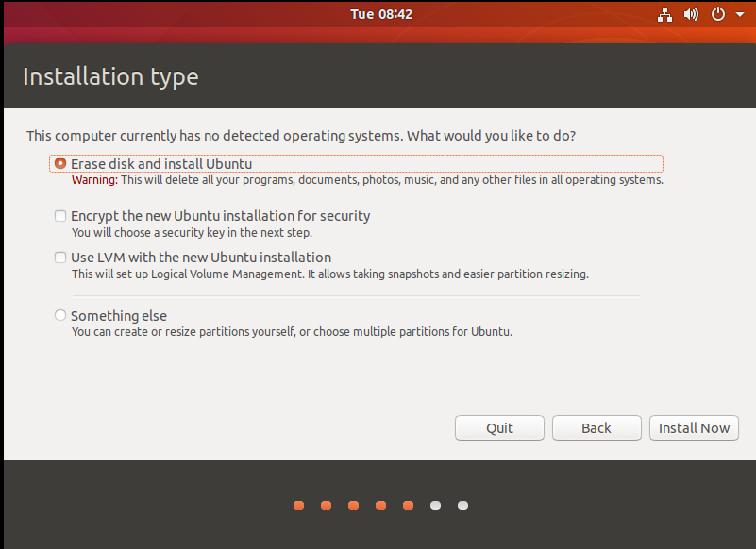Click Install Now to begin
756x549 pixels.
point(694,427)
